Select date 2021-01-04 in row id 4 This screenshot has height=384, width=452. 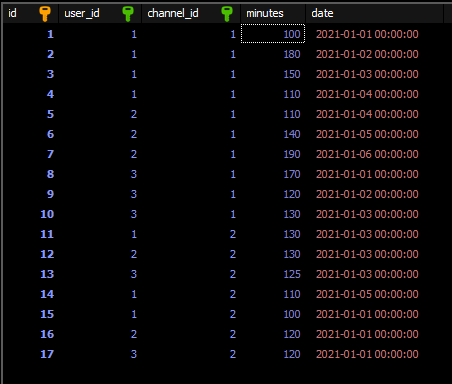tap(367, 94)
